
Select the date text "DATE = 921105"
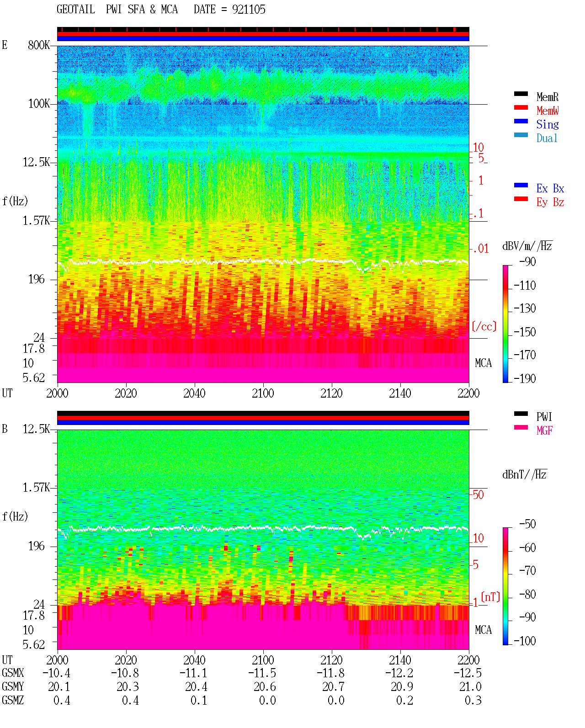click(229, 10)
